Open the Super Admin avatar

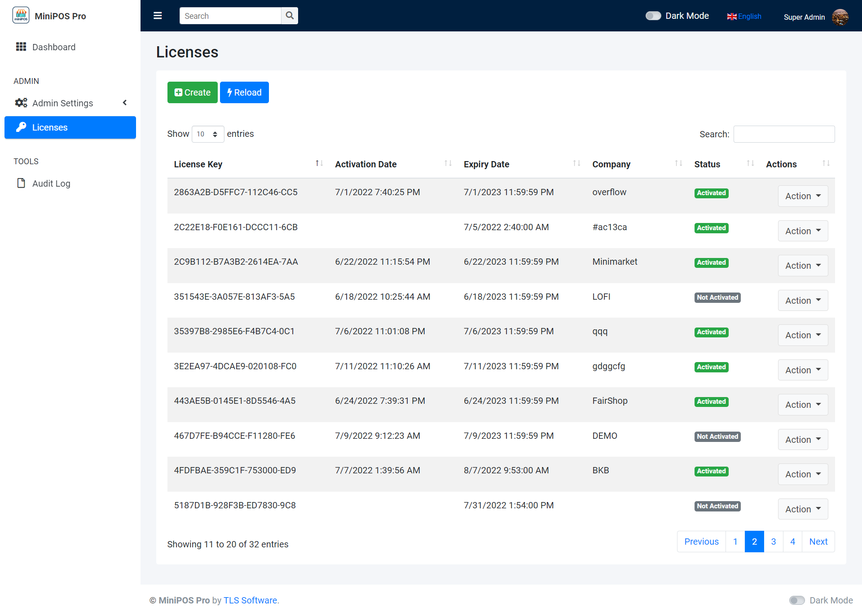tap(840, 17)
